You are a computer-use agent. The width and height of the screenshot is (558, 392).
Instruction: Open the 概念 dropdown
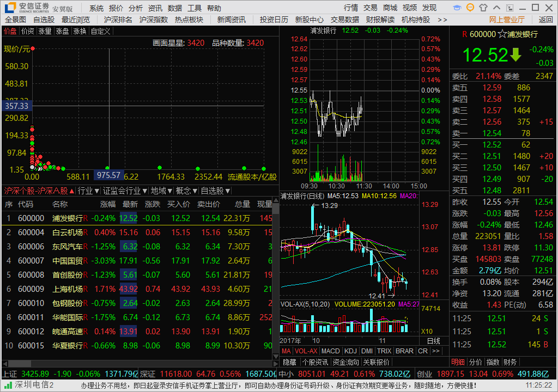coord(186,191)
